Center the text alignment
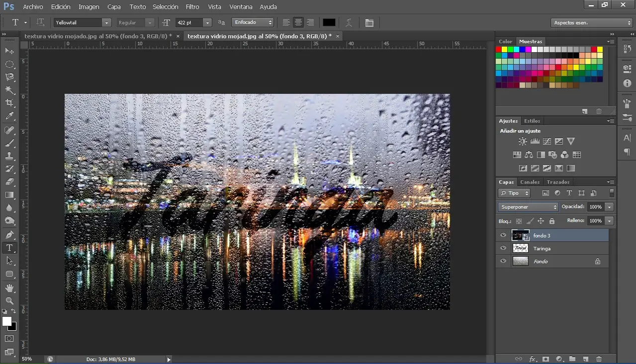The width and height of the screenshot is (636, 364). coord(298,22)
